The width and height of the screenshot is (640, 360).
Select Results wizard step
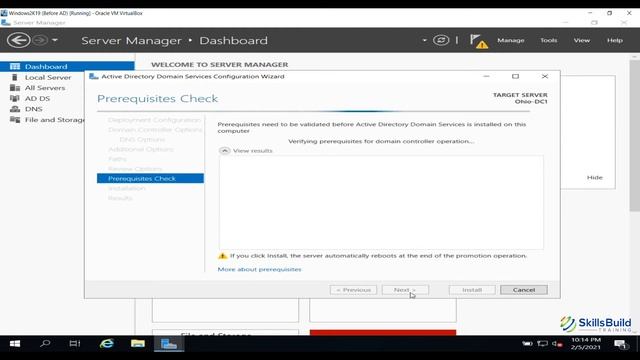[x=120, y=198]
